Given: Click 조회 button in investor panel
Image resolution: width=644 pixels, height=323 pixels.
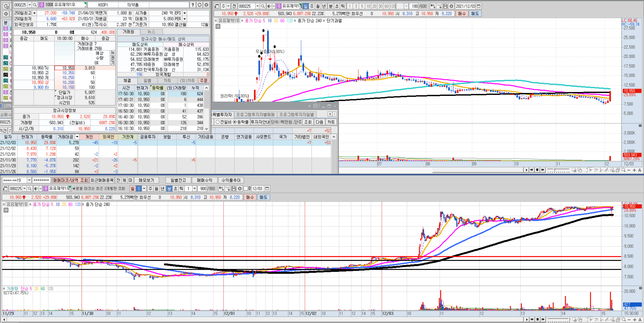Looking at the screenshot, I should [308, 122].
